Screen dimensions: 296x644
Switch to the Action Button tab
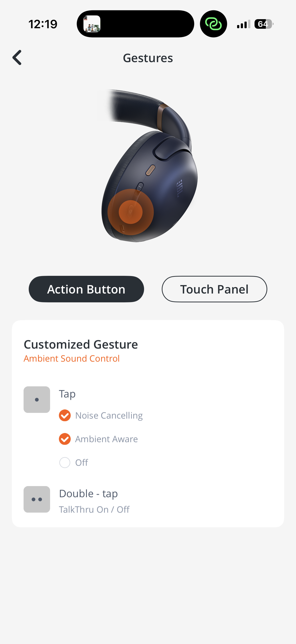[86, 289]
